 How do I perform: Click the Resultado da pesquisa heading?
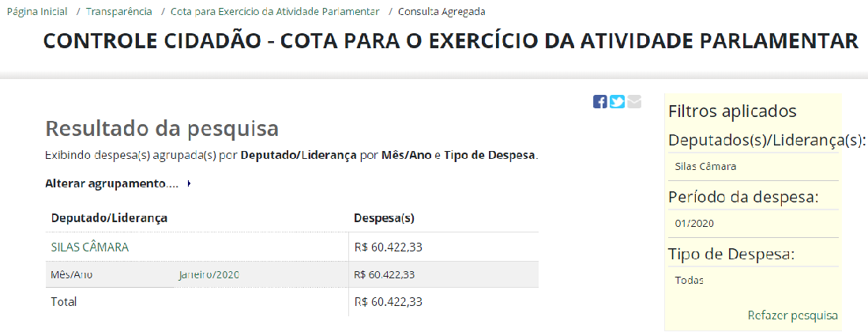[162, 128]
